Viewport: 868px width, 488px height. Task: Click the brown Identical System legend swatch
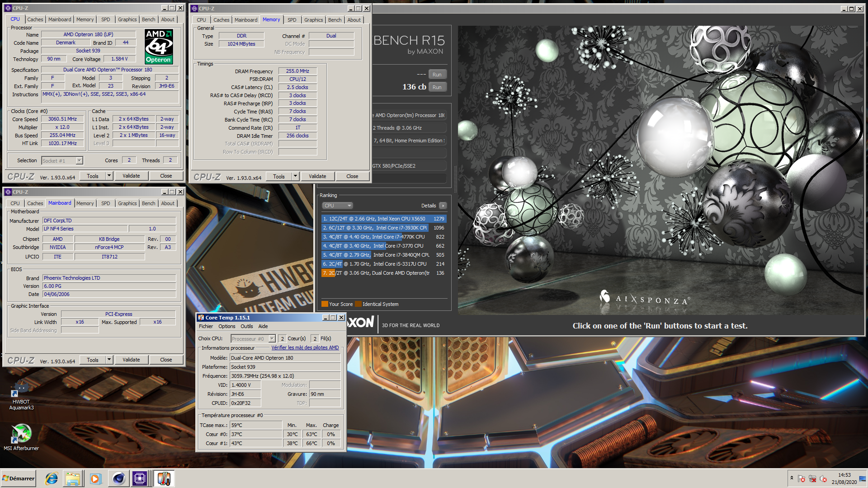[358, 304]
